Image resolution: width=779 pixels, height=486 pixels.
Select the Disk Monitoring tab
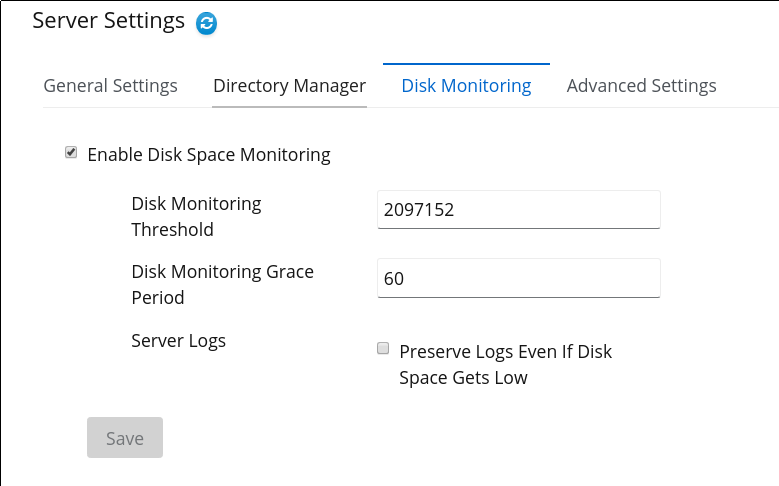point(466,85)
